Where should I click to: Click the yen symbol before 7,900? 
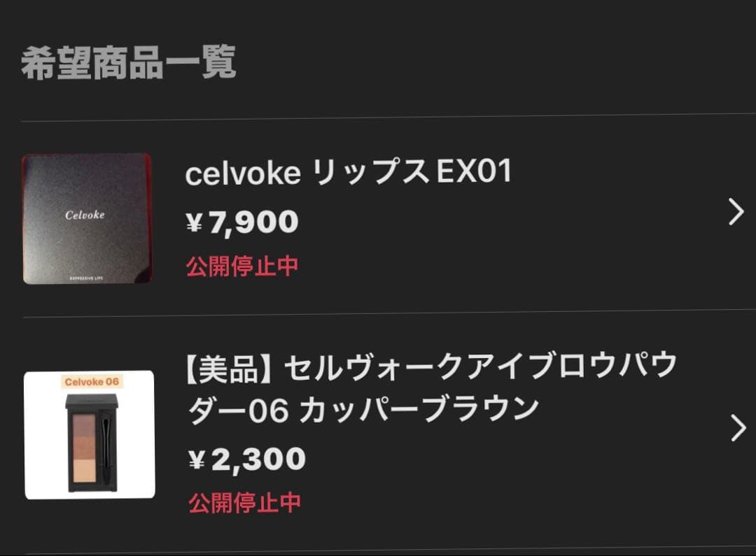pos(195,223)
